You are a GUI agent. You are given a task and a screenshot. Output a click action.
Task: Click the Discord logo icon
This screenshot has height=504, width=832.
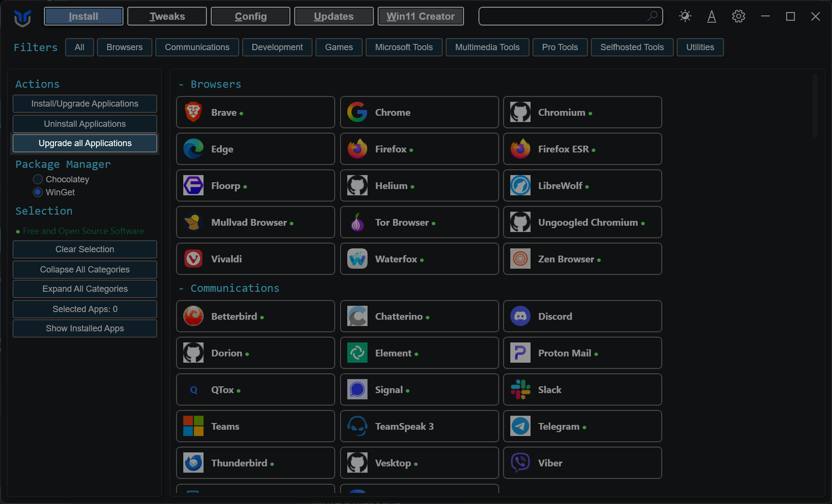click(520, 316)
